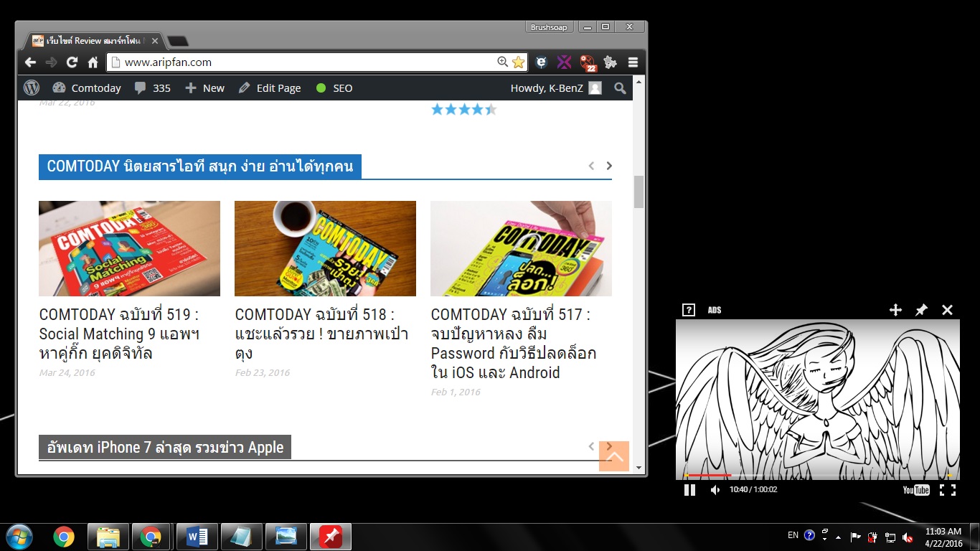Open a new Chrome tab
The image size is (980, 551).
pos(177,41)
